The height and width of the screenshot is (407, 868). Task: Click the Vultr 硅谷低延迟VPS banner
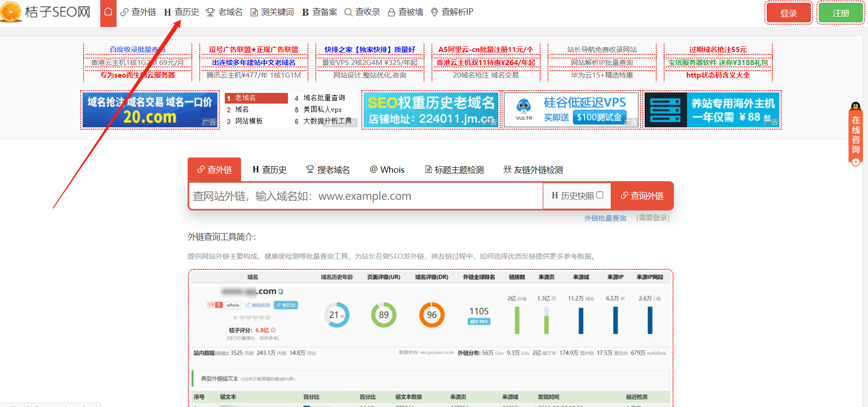pyautogui.click(x=571, y=110)
